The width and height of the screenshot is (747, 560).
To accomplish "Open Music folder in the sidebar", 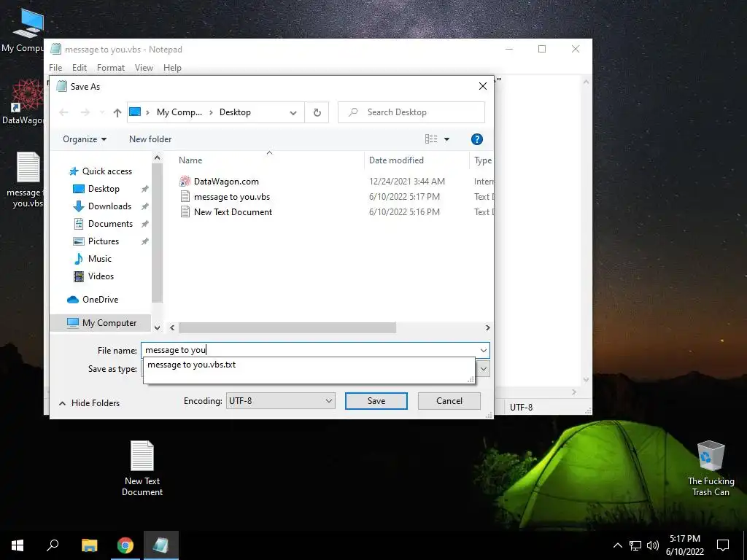I will click(x=99, y=259).
